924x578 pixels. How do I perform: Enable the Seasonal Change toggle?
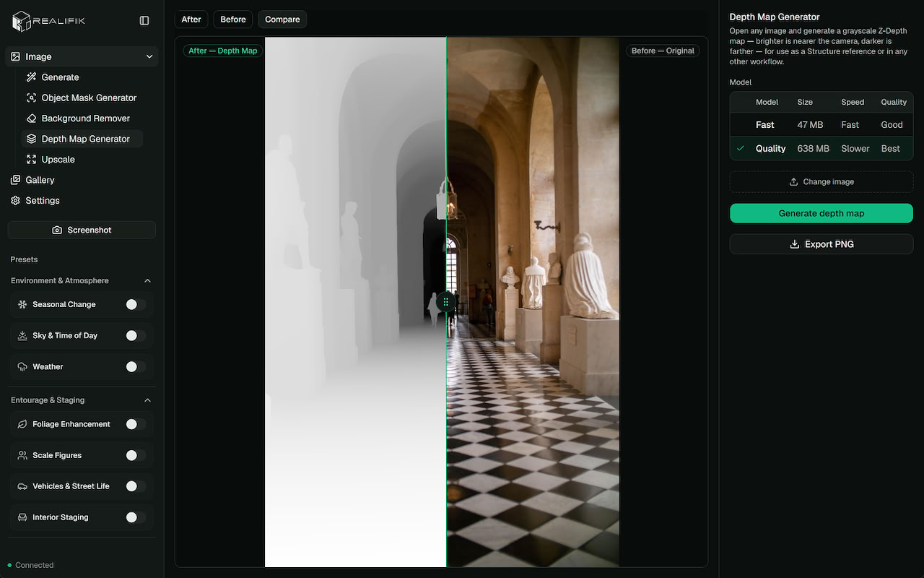136,304
